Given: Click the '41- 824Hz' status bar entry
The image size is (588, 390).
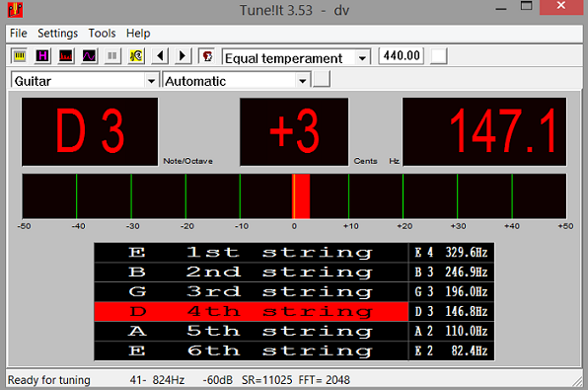Looking at the screenshot, I should [x=157, y=380].
